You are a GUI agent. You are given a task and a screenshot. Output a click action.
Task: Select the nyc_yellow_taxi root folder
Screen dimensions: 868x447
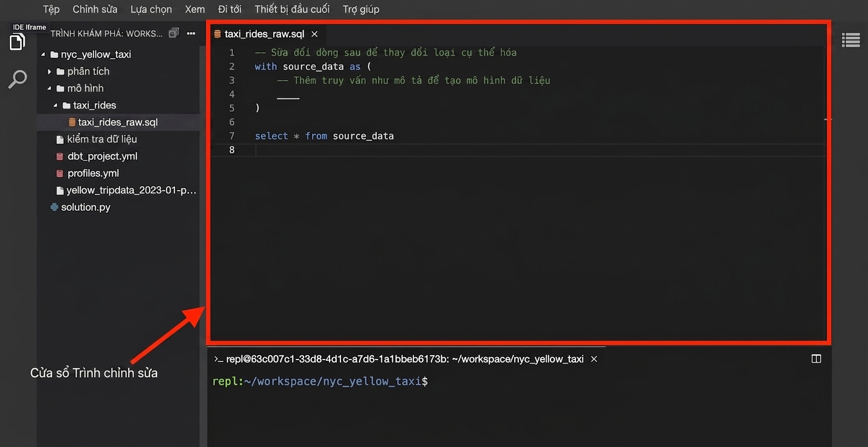click(96, 54)
